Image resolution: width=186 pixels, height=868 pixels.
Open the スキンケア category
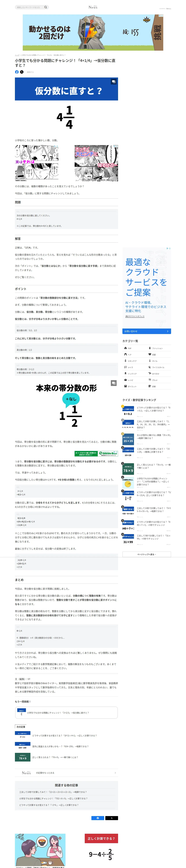(x=134, y=361)
